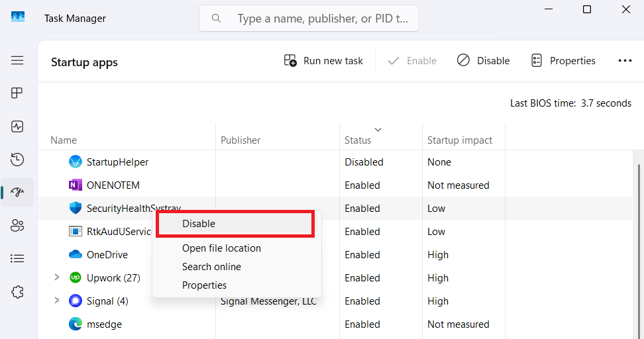Expand the Signal (4) group
The image size is (644, 339).
[57, 301]
